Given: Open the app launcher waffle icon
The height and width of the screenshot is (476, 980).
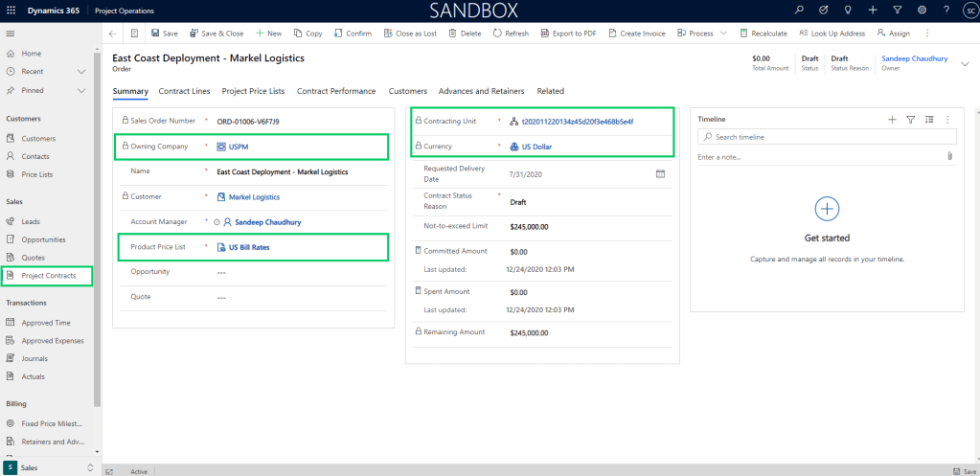Looking at the screenshot, I should click(x=11, y=10).
